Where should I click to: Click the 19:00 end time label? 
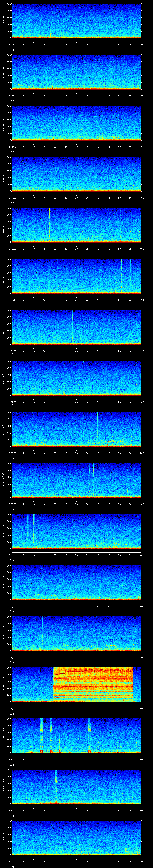(141, 249)
